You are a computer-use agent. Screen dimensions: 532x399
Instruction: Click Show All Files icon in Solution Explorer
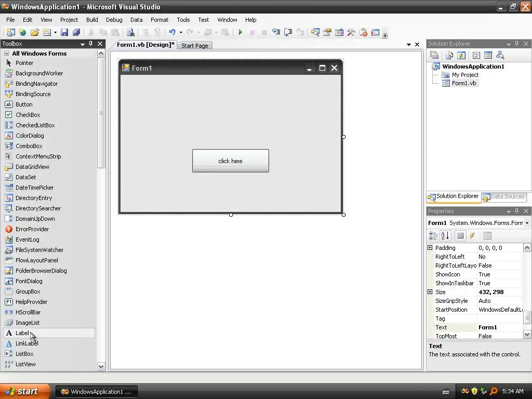449,55
